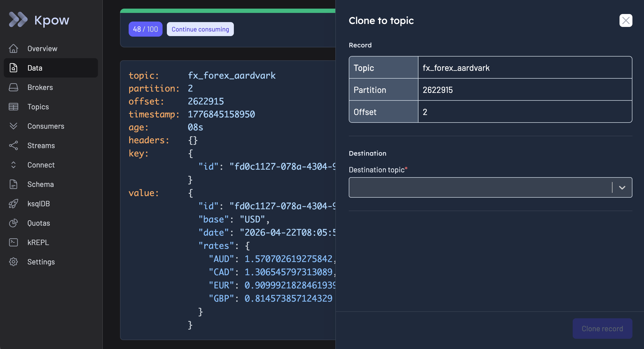
Task: Click the Brokers drive icon
Action: tap(13, 87)
